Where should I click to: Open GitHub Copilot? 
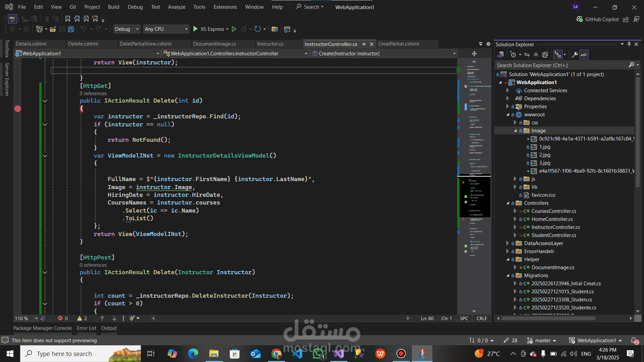point(597,19)
